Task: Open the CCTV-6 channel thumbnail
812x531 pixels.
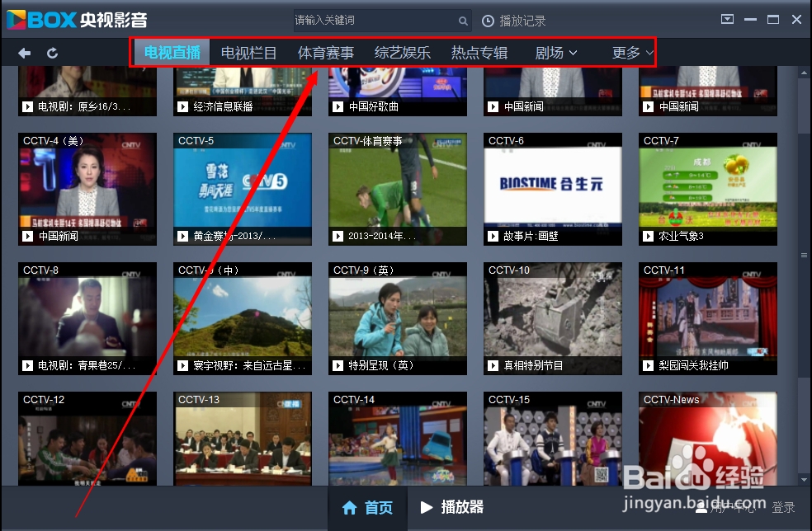Action: point(553,189)
